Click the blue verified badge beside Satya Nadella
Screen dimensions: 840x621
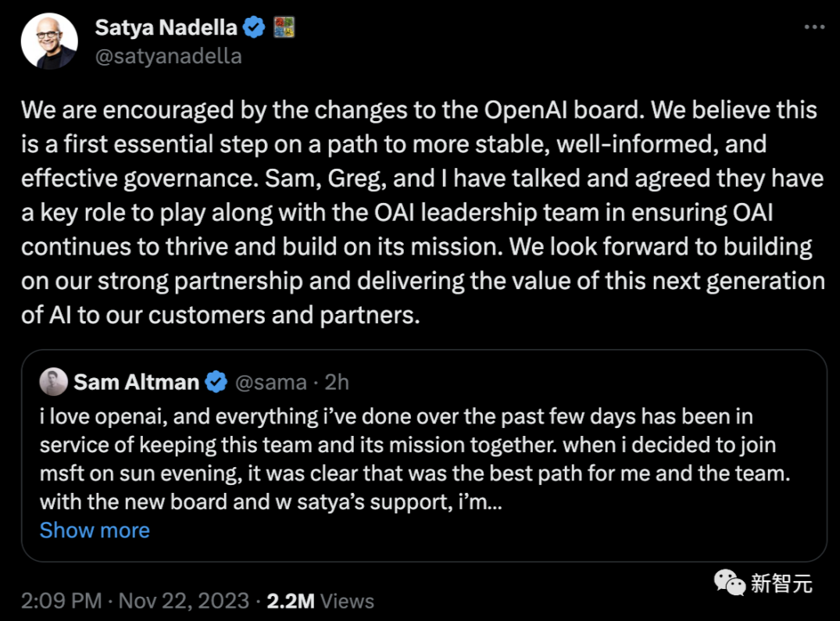click(254, 28)
